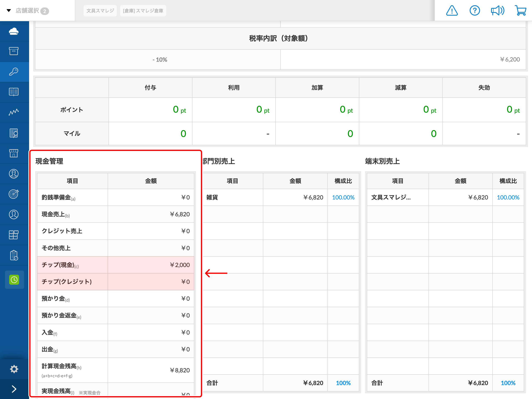The height and width of the screenshot is (399, 532).
Task: Click the 雑貨 100.00% composition link
Action: pyautogui.click(x=343, y=197)
